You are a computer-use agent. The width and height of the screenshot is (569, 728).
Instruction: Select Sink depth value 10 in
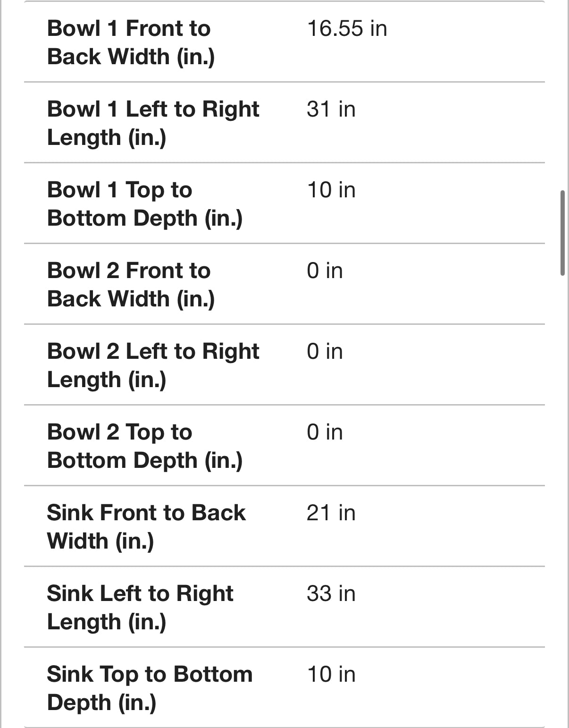click(331, 674)
